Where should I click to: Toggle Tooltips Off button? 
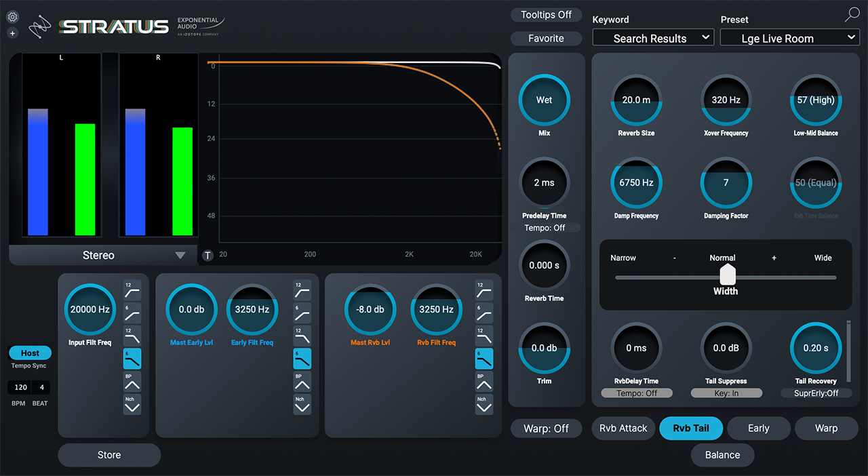click(546, 15)
